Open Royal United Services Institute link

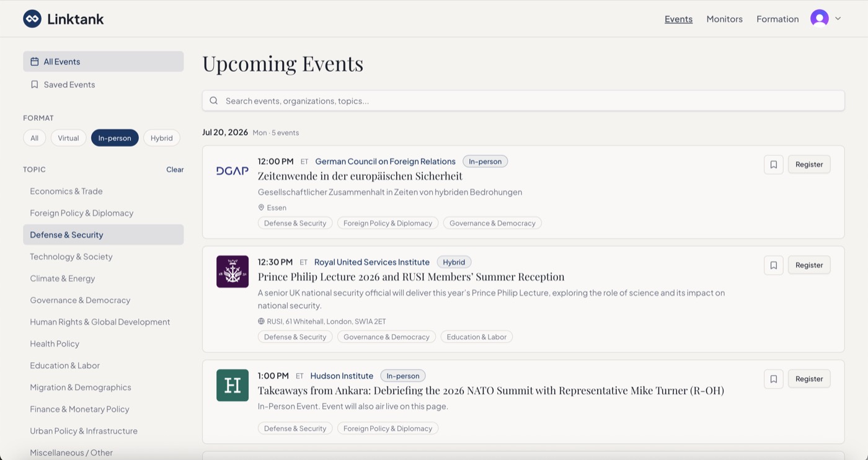[x=372, y=262]
